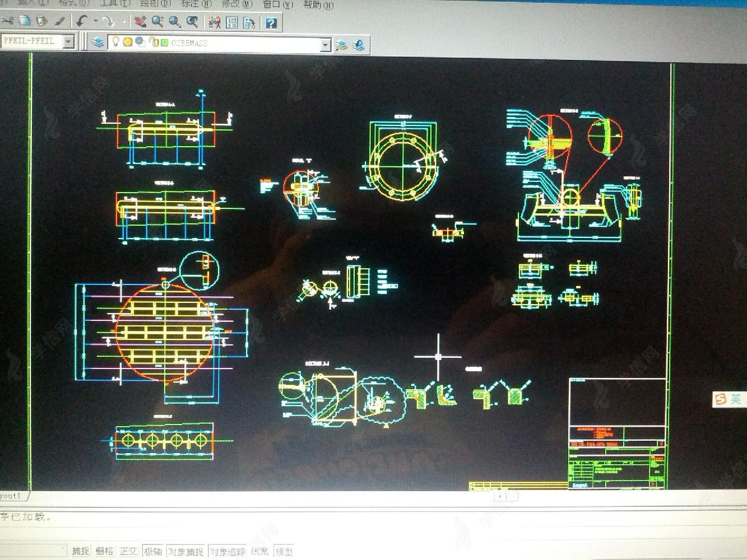Open the Tool Palettes icon

pyautogui.click(x=249, y=22)
